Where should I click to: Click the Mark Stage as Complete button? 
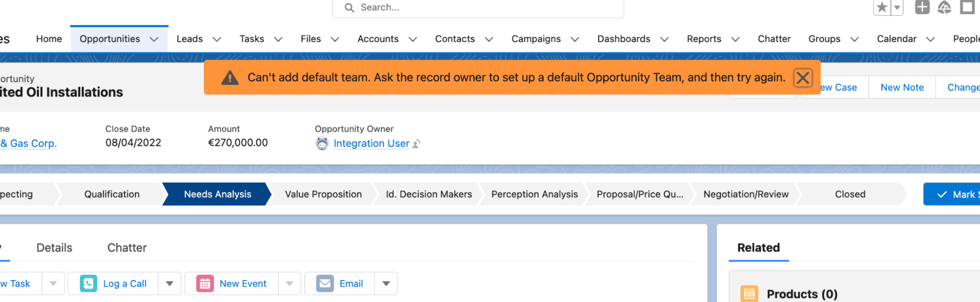952,194
